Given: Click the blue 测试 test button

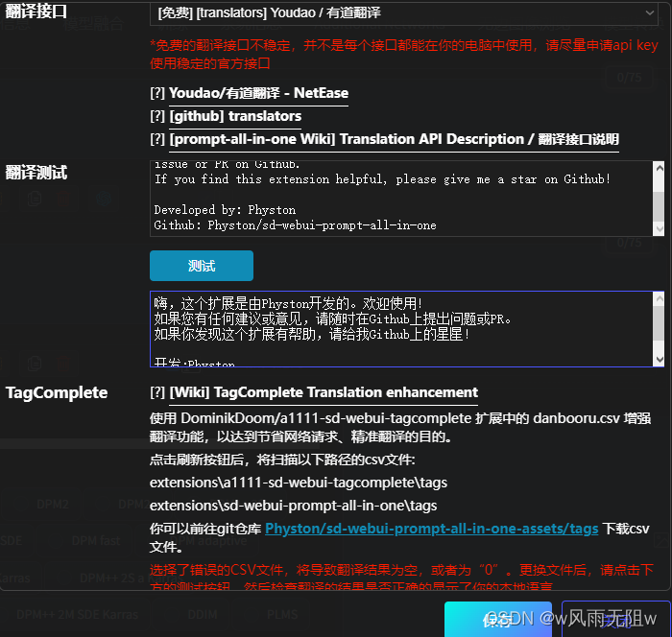Looking at the screenshot, I should coord(202,266).
